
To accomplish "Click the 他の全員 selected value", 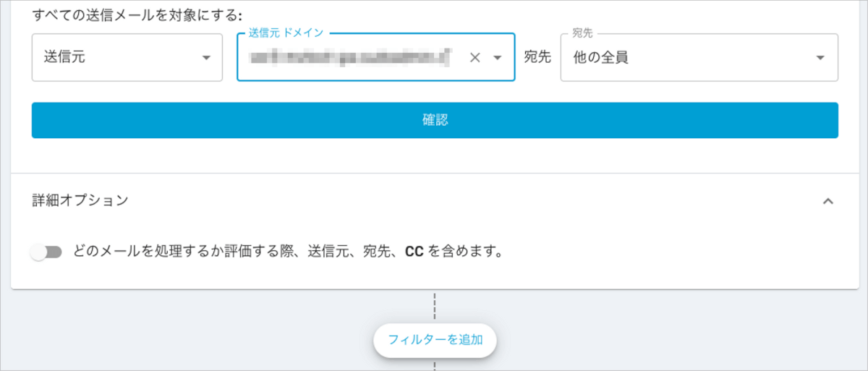I will point(600,58).
